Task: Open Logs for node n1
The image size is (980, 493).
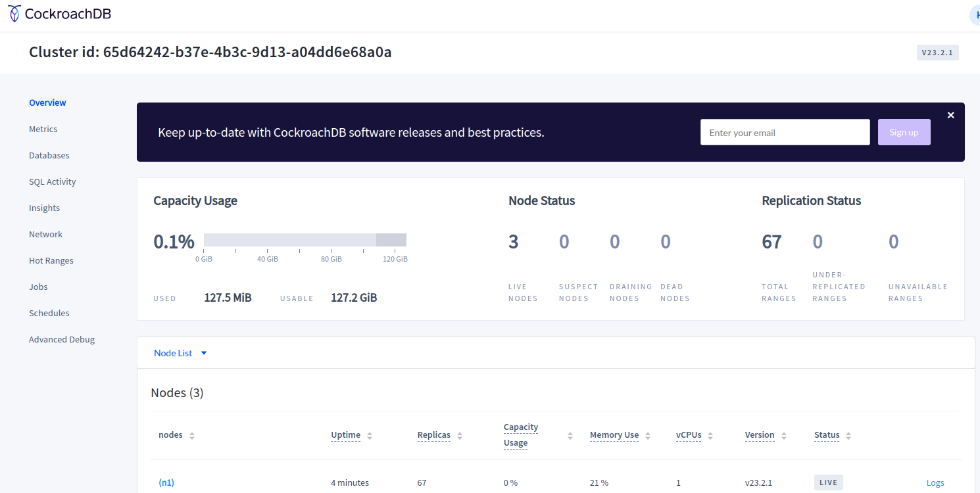Action: pyautogui.click(x=935, y=482)
